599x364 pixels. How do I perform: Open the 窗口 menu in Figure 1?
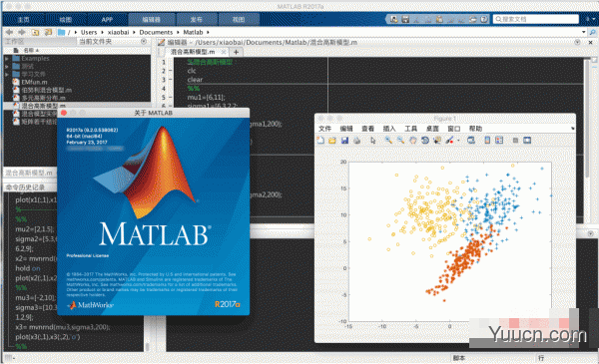454,129
